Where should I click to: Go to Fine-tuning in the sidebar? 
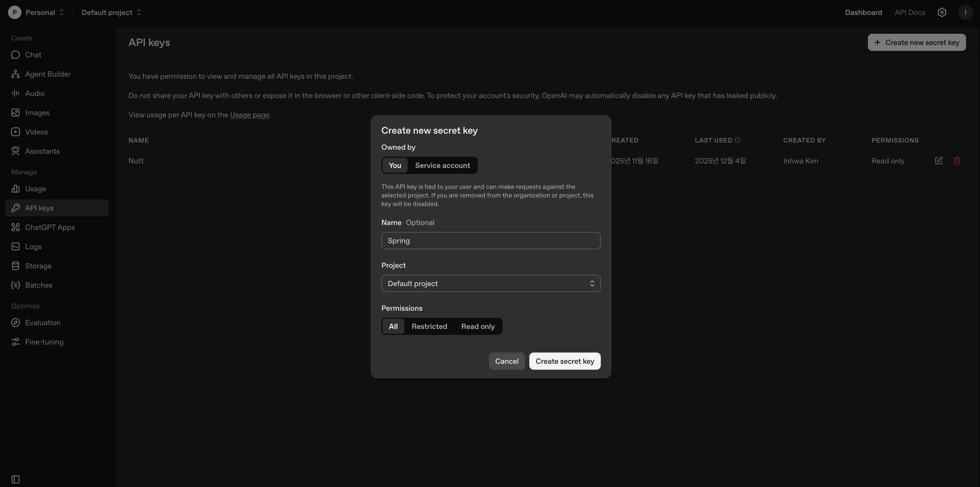(x=44, y=342)
